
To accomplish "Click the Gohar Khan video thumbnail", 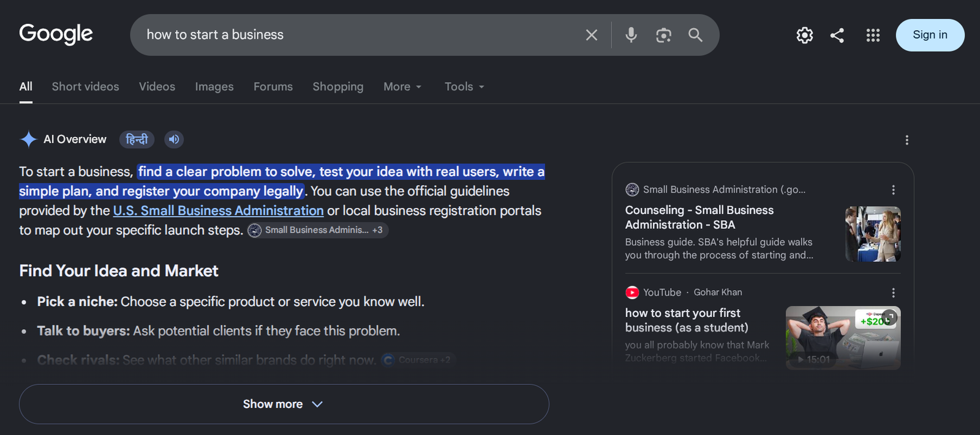I will (843, 338).
